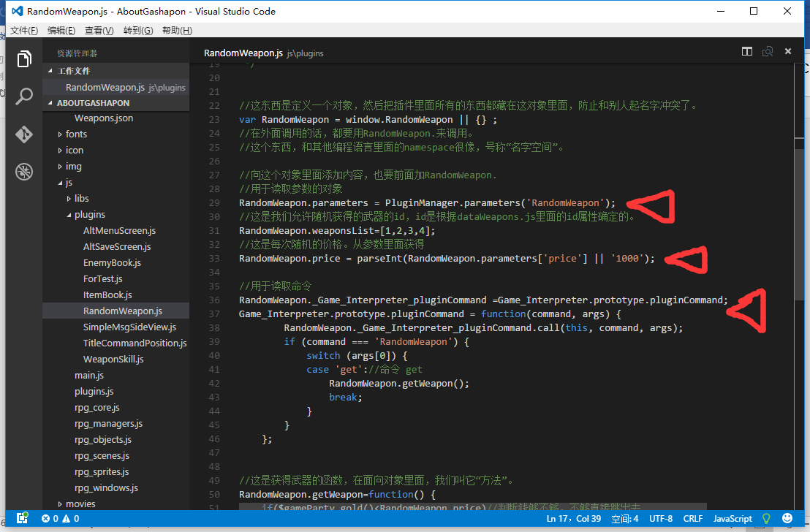Open EnemyBook.js file
The image size is (810, 532).
click(112, 262)
